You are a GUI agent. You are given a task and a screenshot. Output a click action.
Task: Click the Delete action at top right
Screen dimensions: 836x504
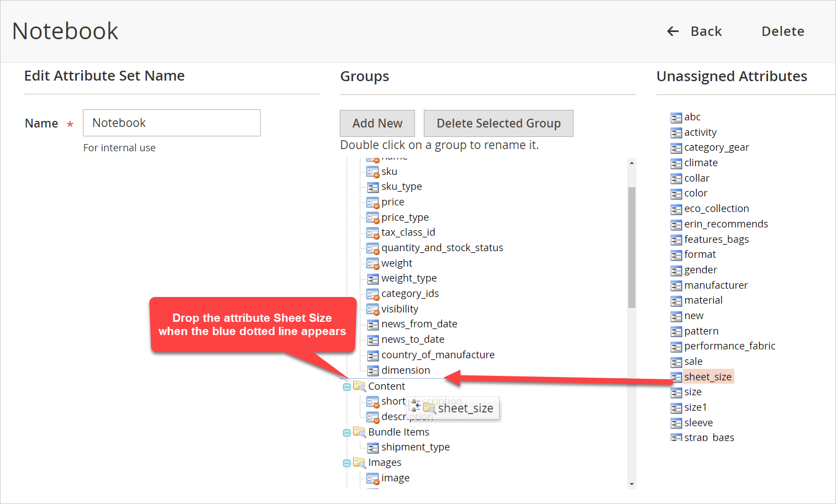click(x=782, y=31)
